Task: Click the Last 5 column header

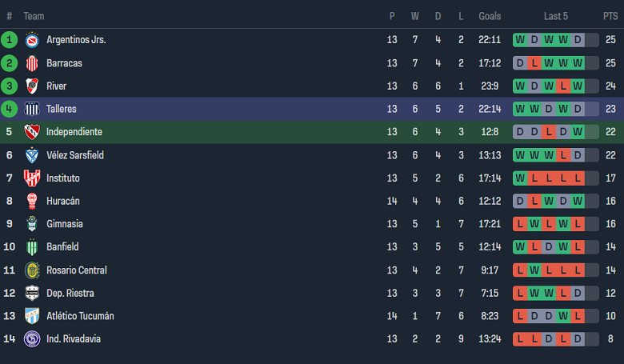Action: pos(556,16)
